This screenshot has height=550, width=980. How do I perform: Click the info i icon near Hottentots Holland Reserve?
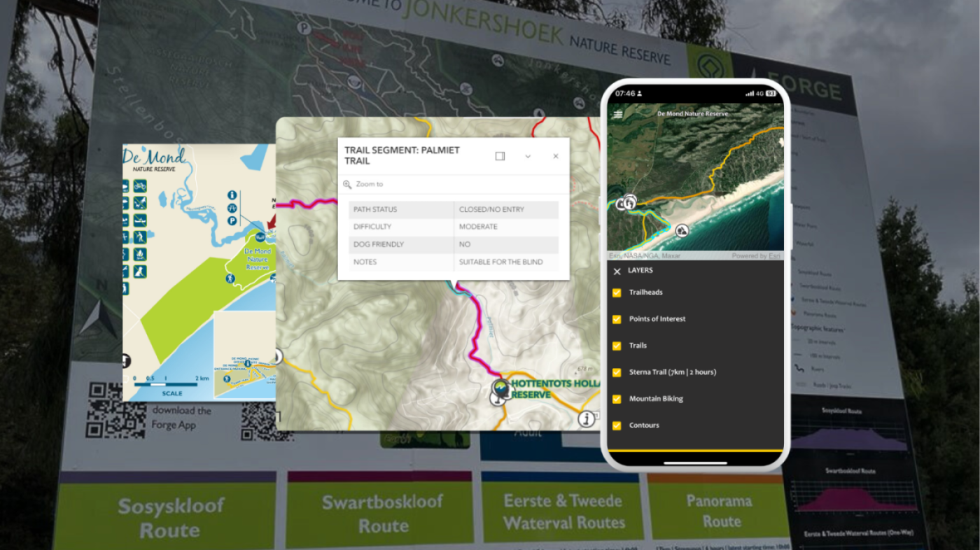587,420
